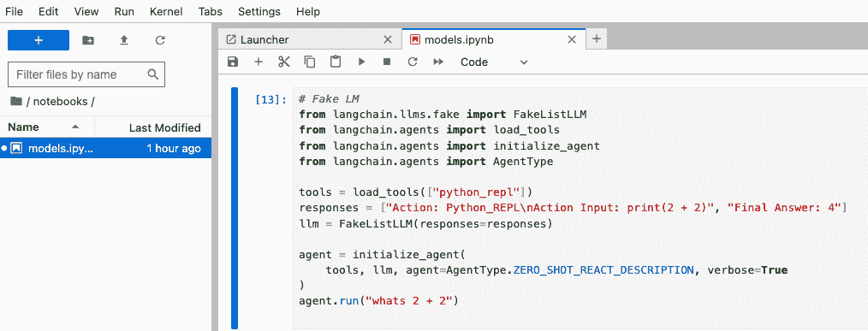Open the Tabs menu
Viewport: 868px width, 331px height.
[211, 11]
